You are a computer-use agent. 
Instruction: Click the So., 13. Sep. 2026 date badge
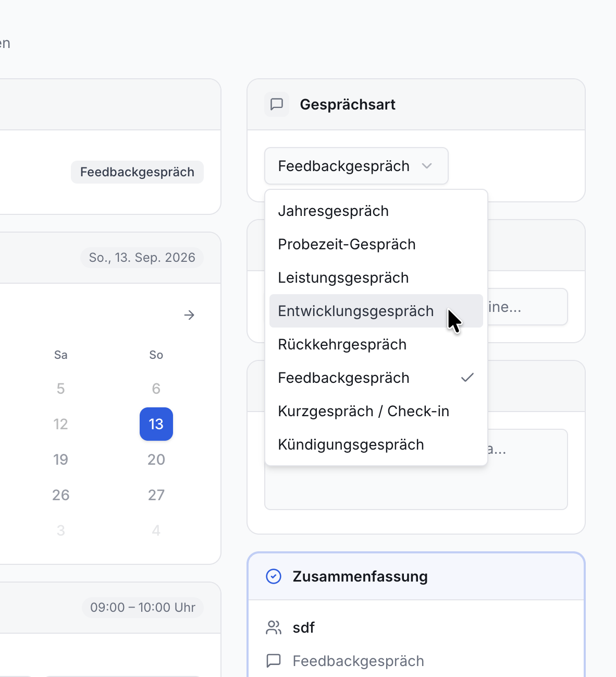point(142,258)
